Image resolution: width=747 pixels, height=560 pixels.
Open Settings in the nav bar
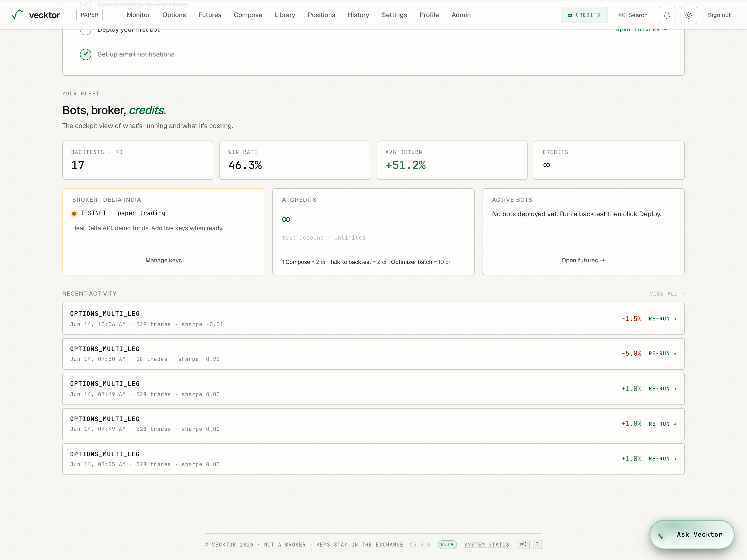(x=394, y=15)
